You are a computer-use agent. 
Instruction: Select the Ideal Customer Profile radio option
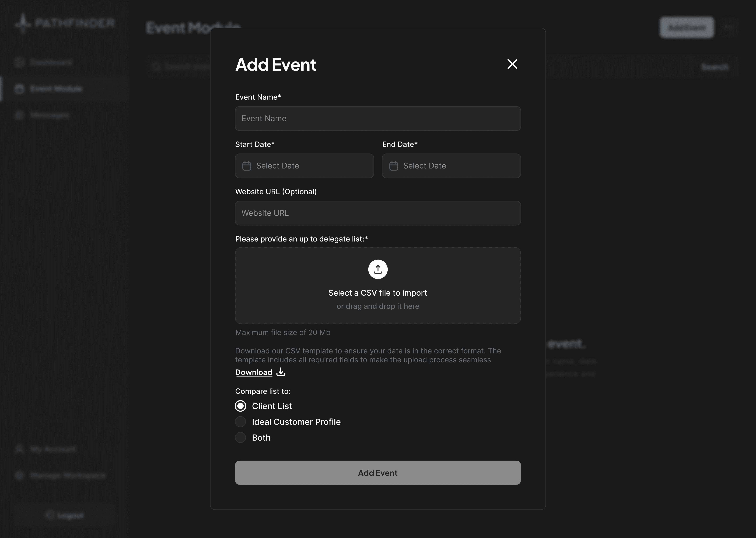[x=240, y=422]
